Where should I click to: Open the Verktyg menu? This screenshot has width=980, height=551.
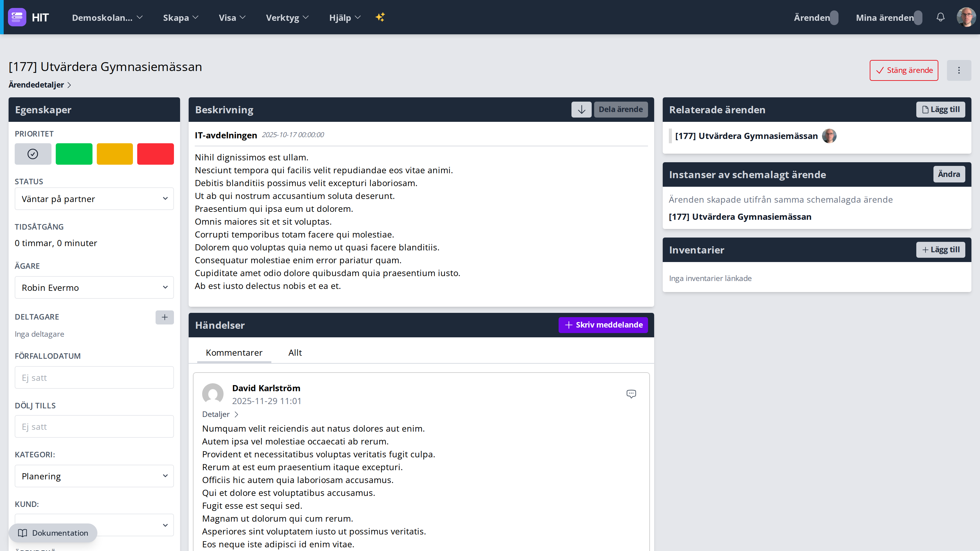[x=287, y=17]
